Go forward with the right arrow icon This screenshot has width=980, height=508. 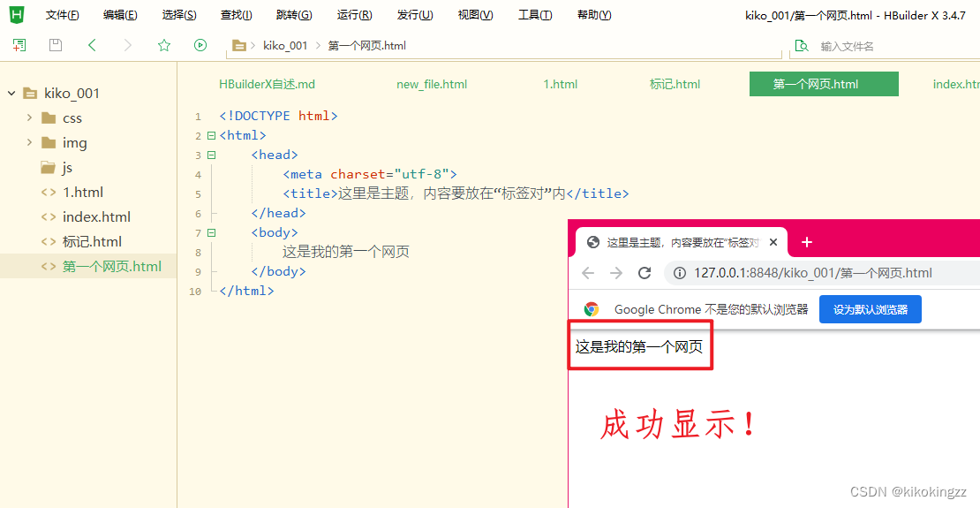(128, 45)
